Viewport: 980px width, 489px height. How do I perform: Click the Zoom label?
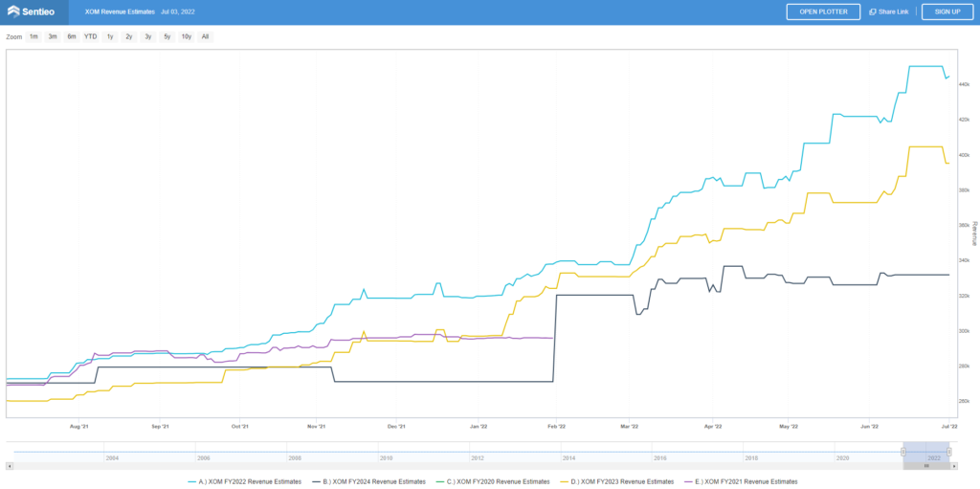coord(13,37)
